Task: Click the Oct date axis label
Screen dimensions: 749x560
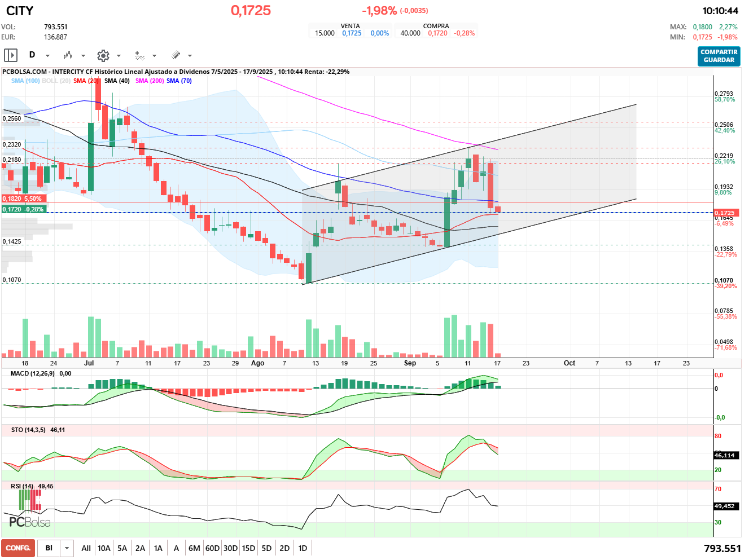Action: (x=570, y=363)
